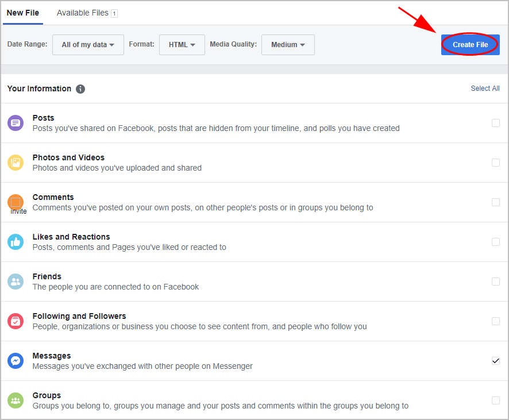Click the Select All link
509x420 pixels.
click(485, 88)
